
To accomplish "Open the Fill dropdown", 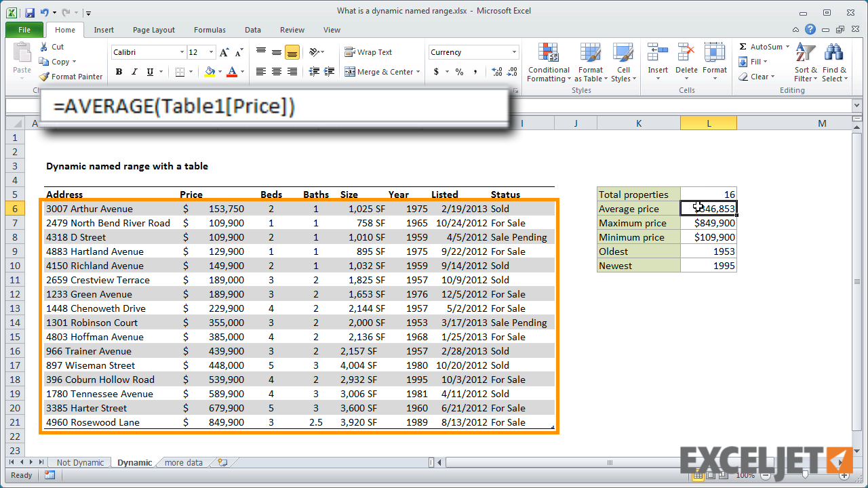I will point(755,62).
